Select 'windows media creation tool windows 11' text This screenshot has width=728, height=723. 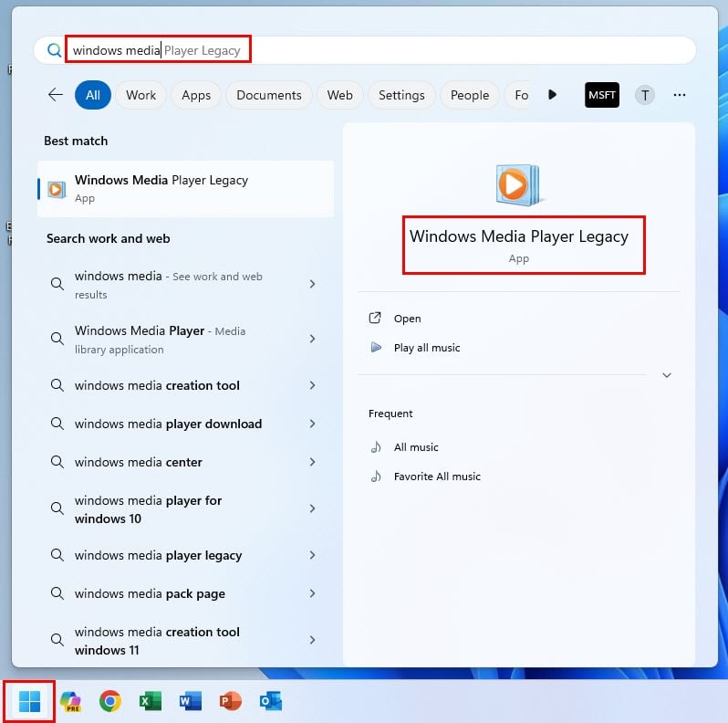tap(157, 641)
